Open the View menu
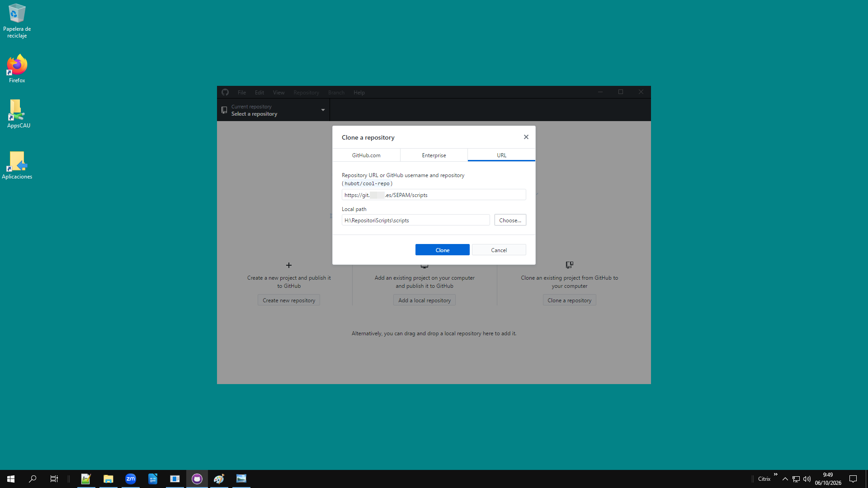The height and width of the screenshot is (488, 868). [x=278, y=92]
